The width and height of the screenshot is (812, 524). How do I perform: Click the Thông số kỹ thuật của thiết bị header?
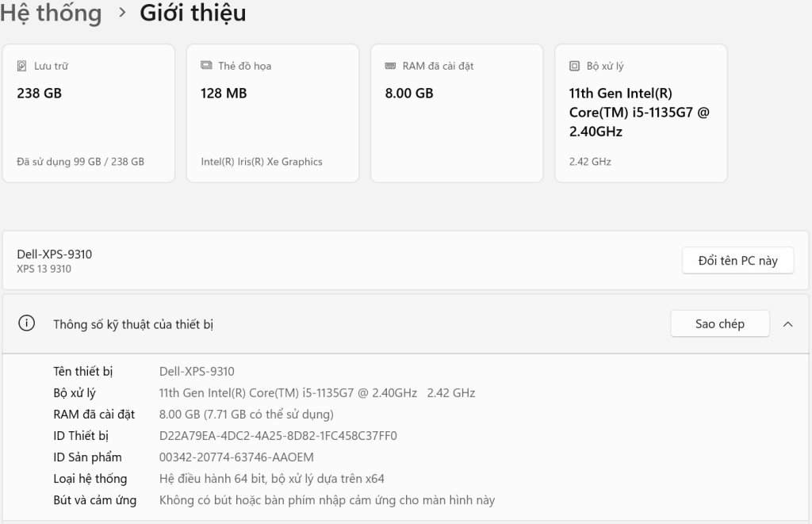click(x=133, y=324)
